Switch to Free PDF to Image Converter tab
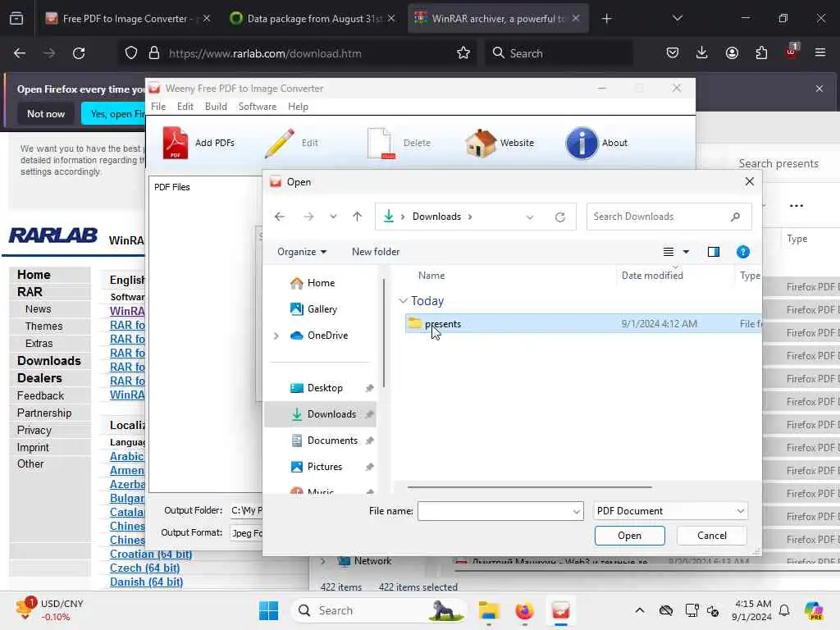 (126, 19)
